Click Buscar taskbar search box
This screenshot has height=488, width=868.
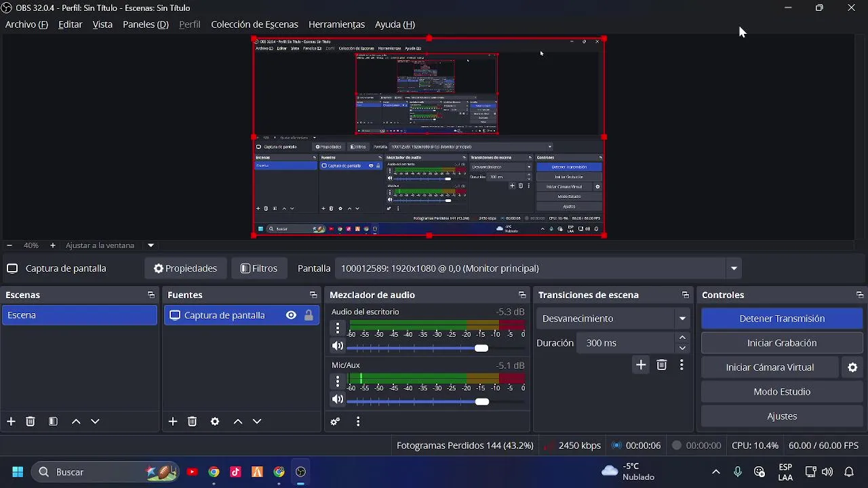(x=105, y=472)
